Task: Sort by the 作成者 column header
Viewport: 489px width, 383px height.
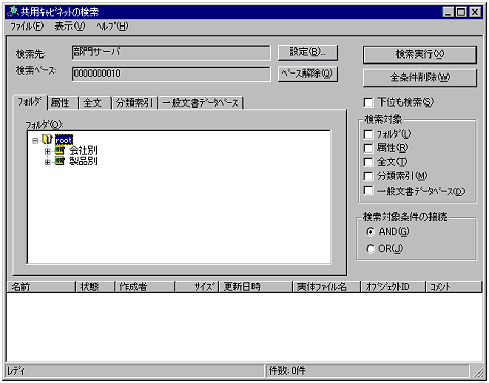Action: (144, 287)
